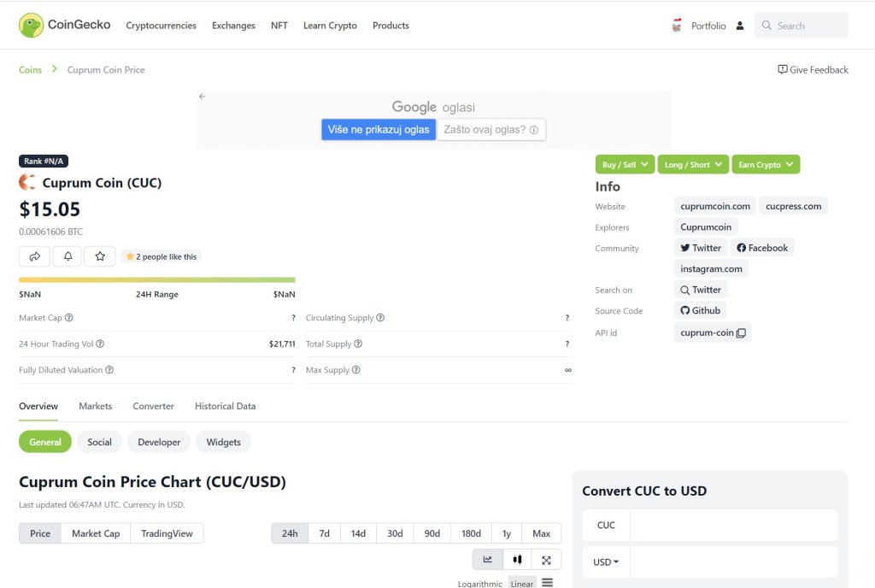
Task: Switch to candlestick chart view
Action: coord(516,559)
